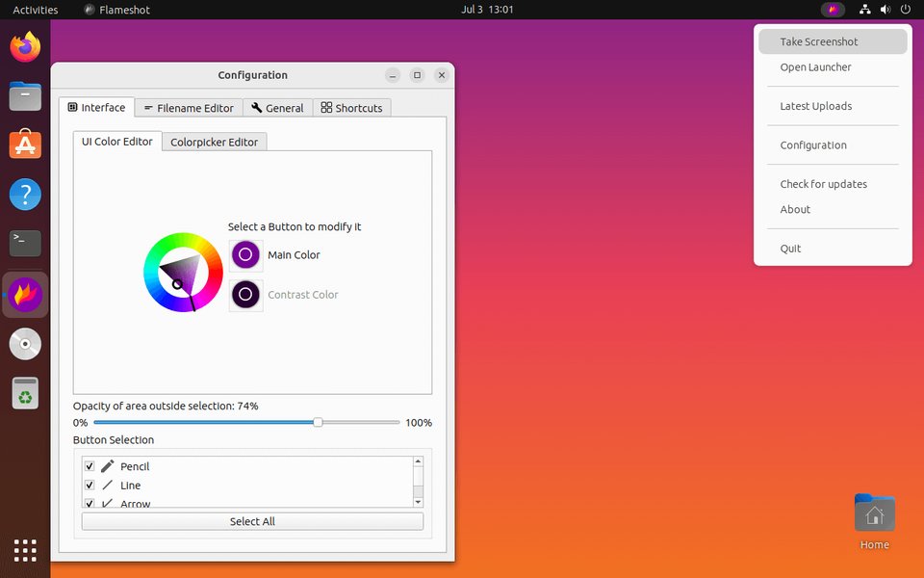Open the Files manager in dock
The height and width of the screenshot is (578, 924).
click(25, 96)
